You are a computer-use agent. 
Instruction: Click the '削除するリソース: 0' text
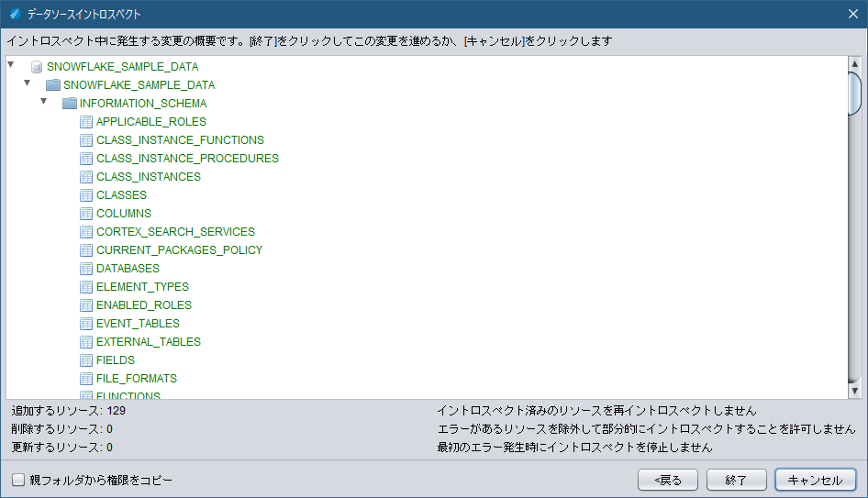(62, 429)
